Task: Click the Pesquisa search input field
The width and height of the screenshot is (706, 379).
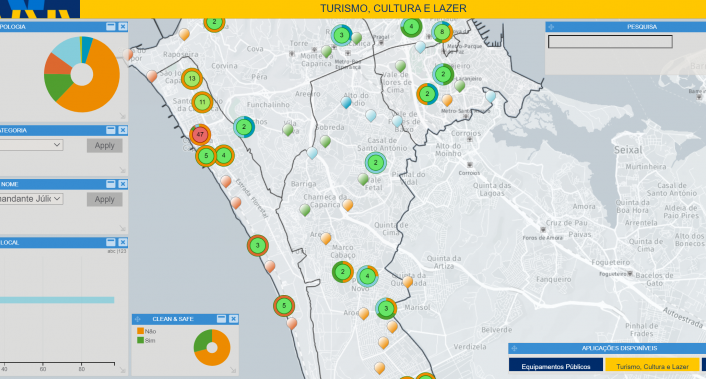Action: tap(610, 42)
